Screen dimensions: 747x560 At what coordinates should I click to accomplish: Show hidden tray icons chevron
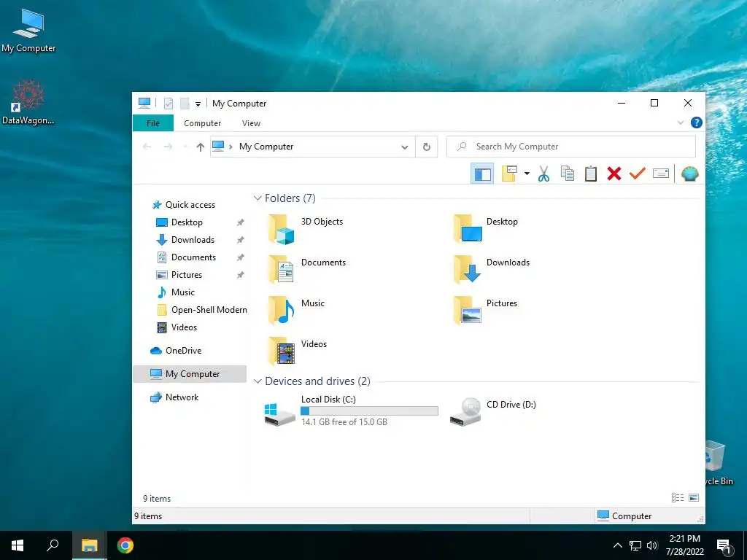pyautogui.click(x=617, y=545)
